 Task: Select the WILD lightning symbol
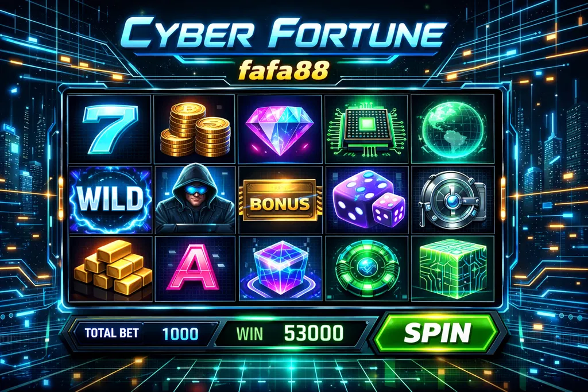(110, 200)
